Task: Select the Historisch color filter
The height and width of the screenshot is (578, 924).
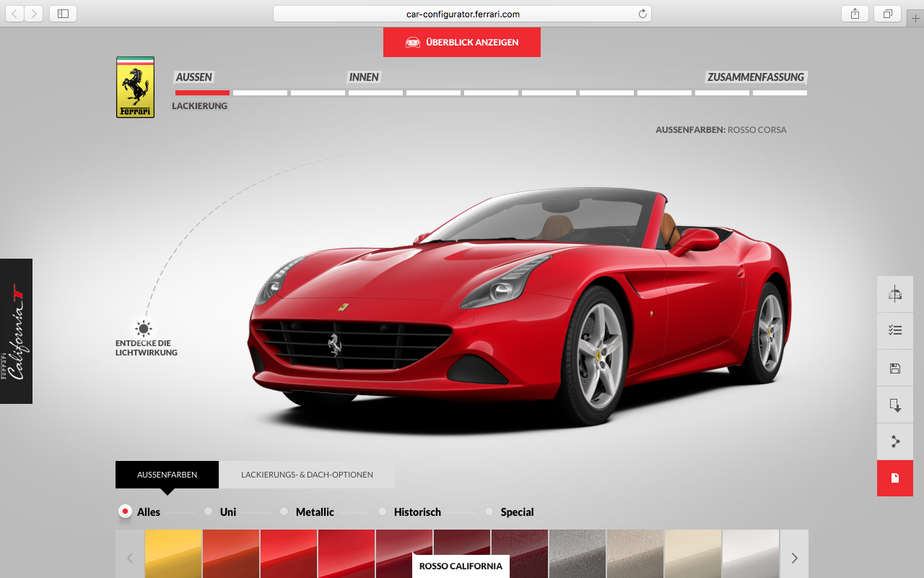Action: [382, 512]
